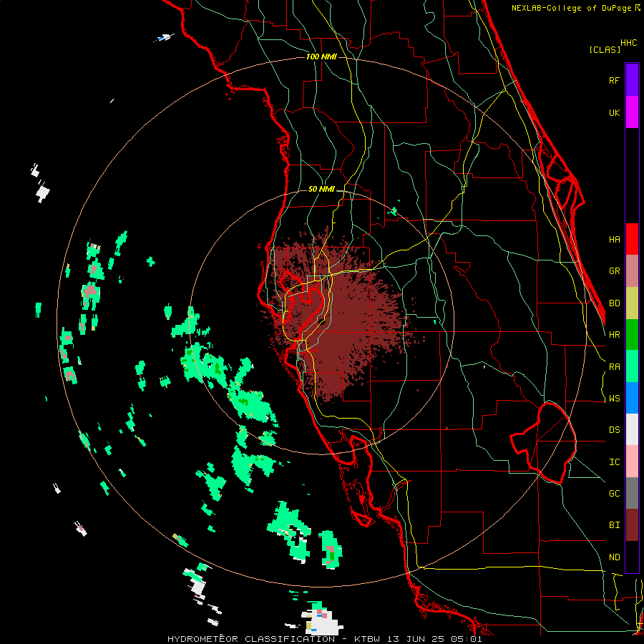The width and height of the screenshot is (644, 644).
Task: Click the IC legend label
Action: [x=614, y=462]
